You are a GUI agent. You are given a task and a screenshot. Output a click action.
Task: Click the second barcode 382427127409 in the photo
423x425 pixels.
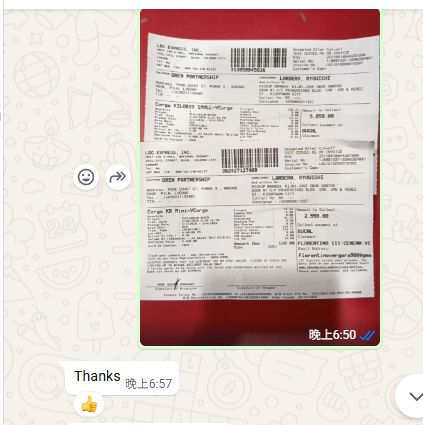coord(250,160)
